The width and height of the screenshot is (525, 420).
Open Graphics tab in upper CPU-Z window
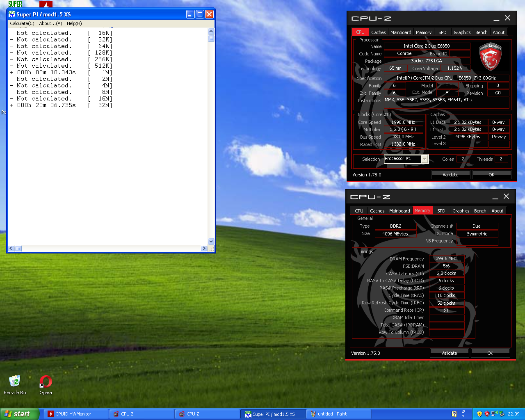[462, 32]
